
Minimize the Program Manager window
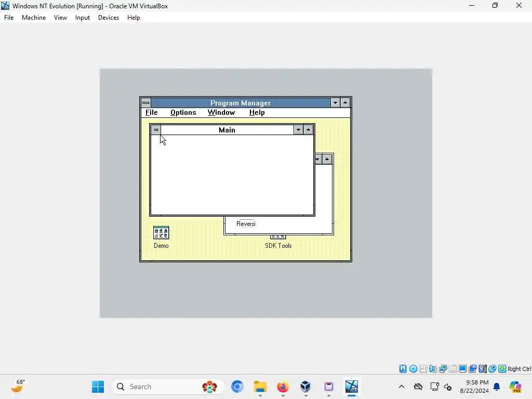point(335,102)
